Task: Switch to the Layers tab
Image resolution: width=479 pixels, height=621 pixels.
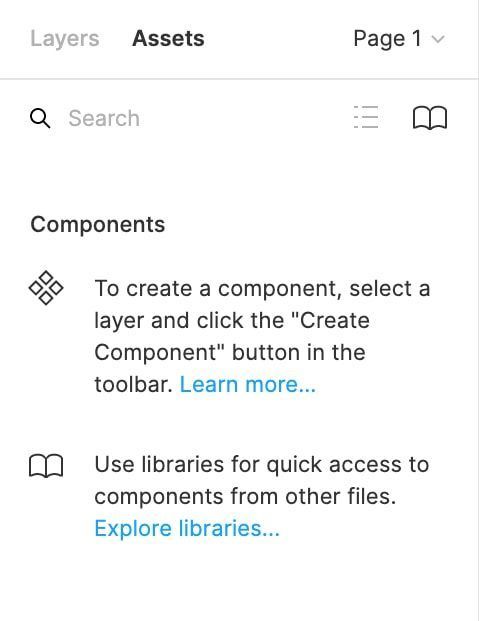Action: click(65, 39)
